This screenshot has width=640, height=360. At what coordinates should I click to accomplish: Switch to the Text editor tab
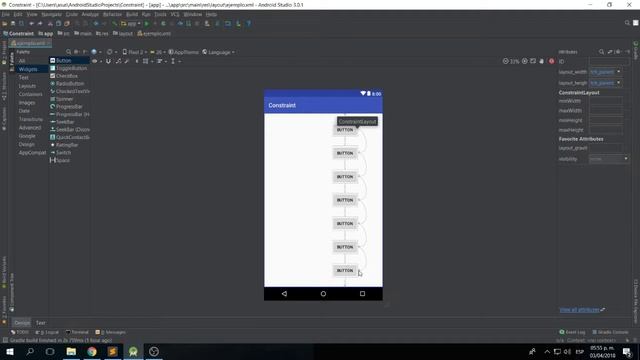[x=40, y=323]
